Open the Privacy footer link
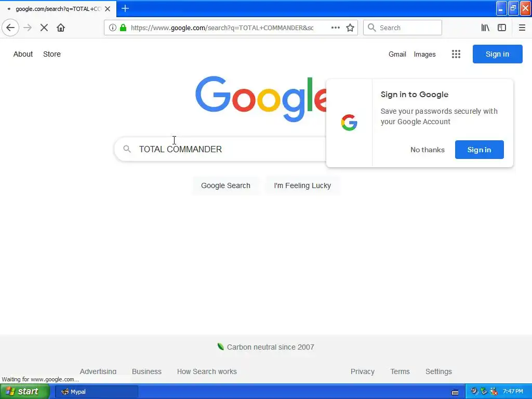Viewport: 532px width, 399px height. point(362,371)
